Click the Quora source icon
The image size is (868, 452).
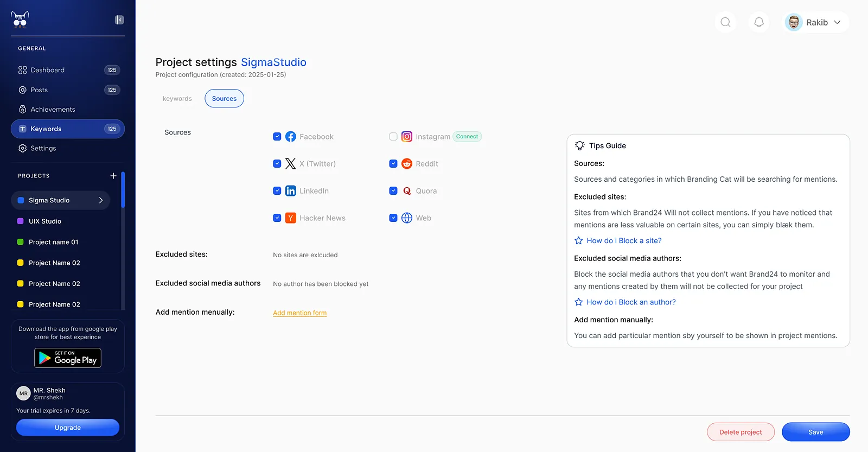(407, 191)
